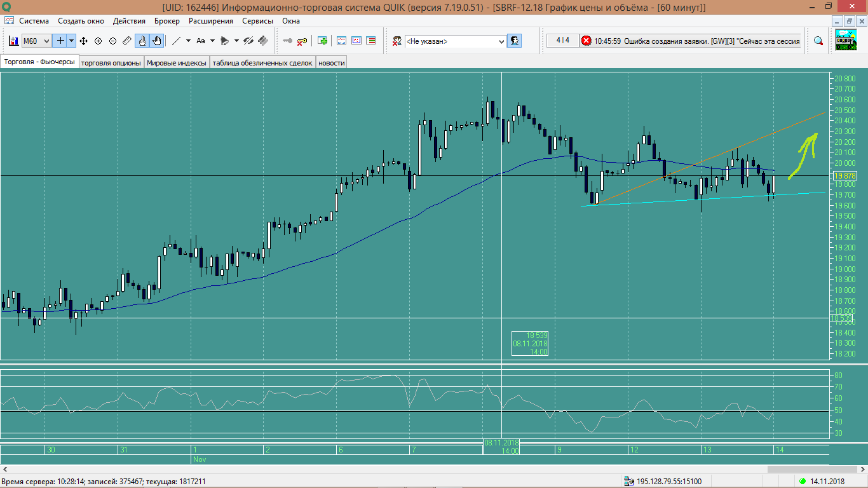868x488 pixels.
Task: Click the zoom out magnifier icon
Action: click(112, 41)
